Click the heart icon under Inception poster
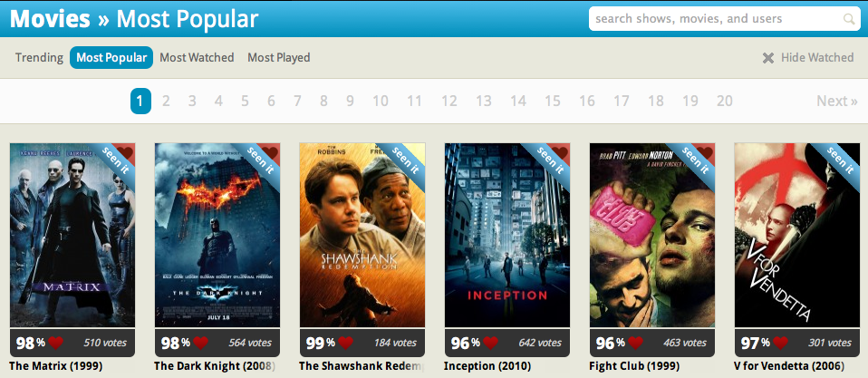This screenshot has width=868, height=378. [x=491, y=344]
